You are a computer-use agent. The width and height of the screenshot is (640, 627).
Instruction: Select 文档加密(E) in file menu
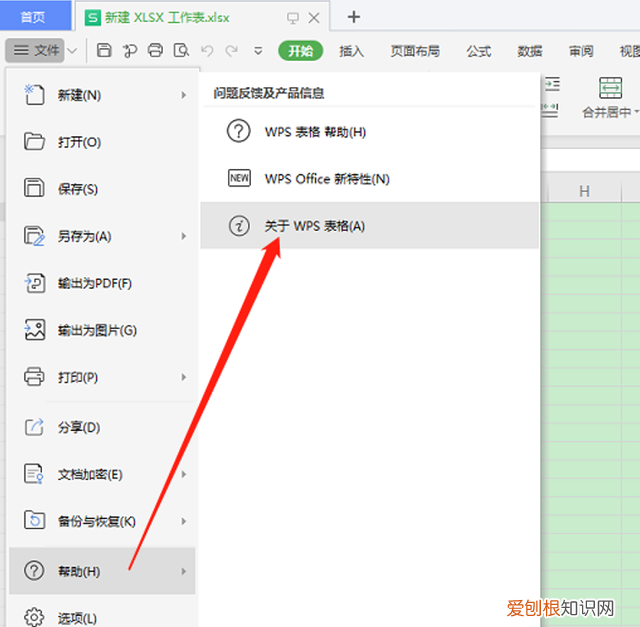point(102,474)
